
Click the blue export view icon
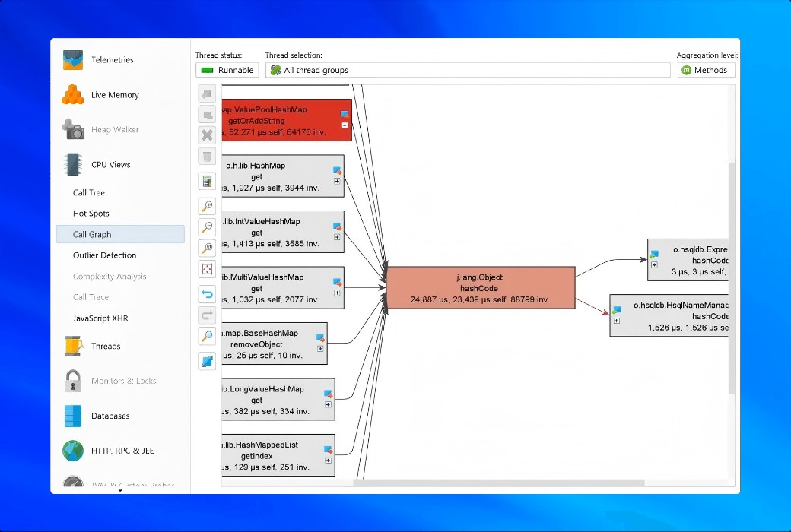[207, 361]
